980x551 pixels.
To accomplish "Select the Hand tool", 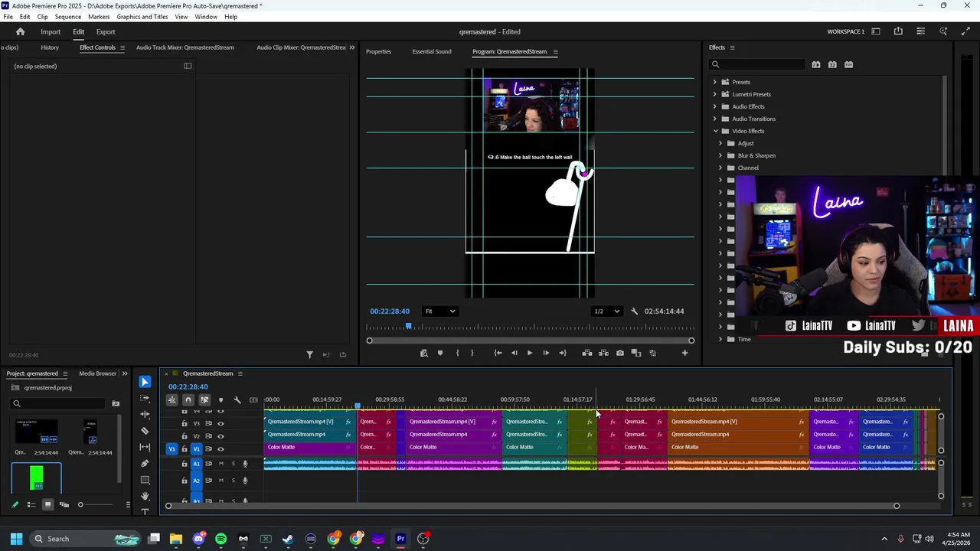I will click(x=145, y=497).
